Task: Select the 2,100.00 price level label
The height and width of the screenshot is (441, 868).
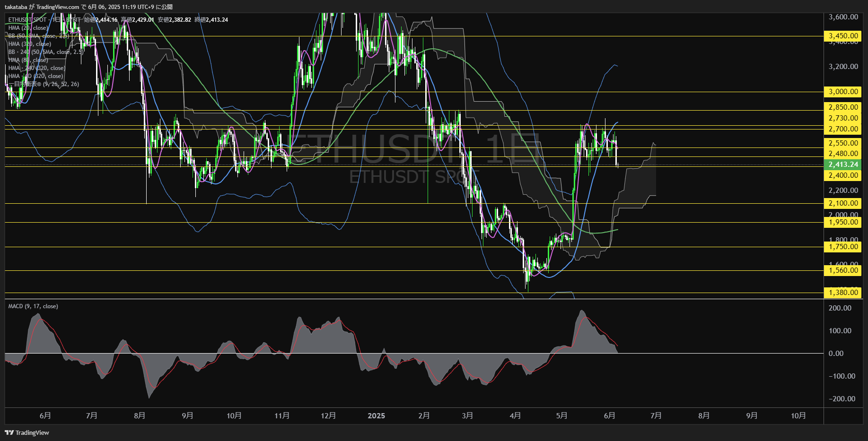Action: 843,203
